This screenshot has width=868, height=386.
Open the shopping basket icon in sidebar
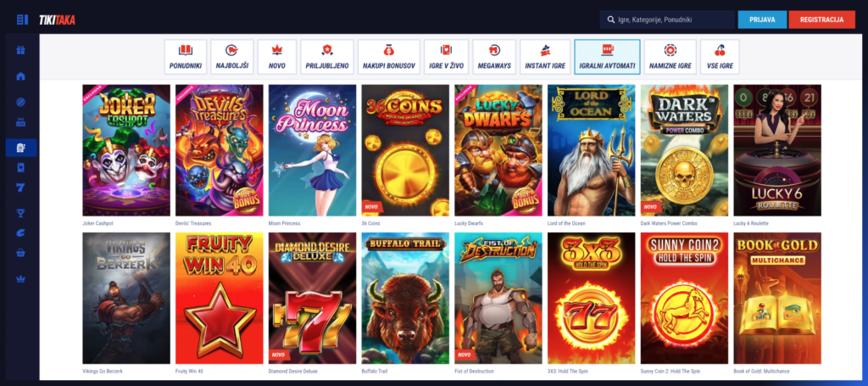tap(20, 253)
